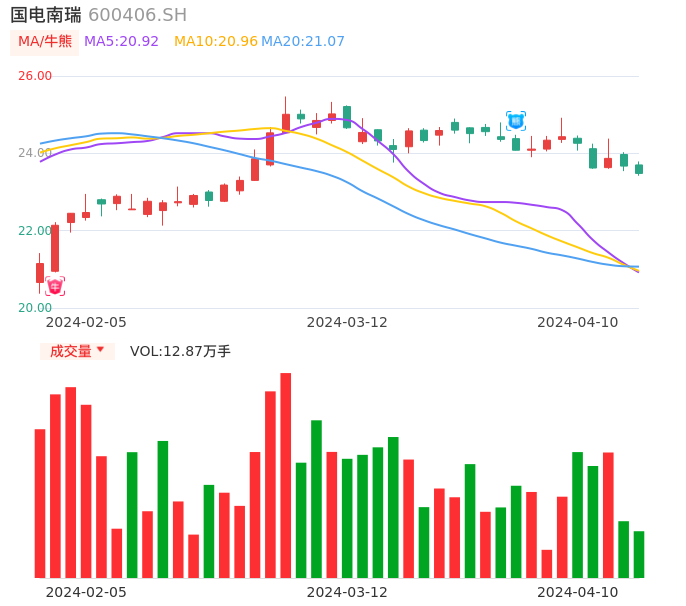Click the last green candlestick on the right

(x=639, y=169)
